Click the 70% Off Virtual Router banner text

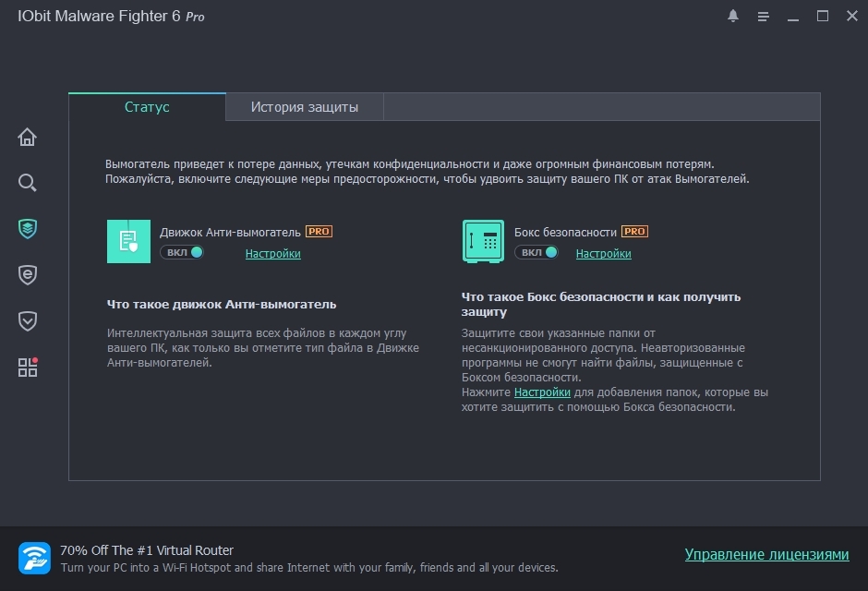click(147, 550)
